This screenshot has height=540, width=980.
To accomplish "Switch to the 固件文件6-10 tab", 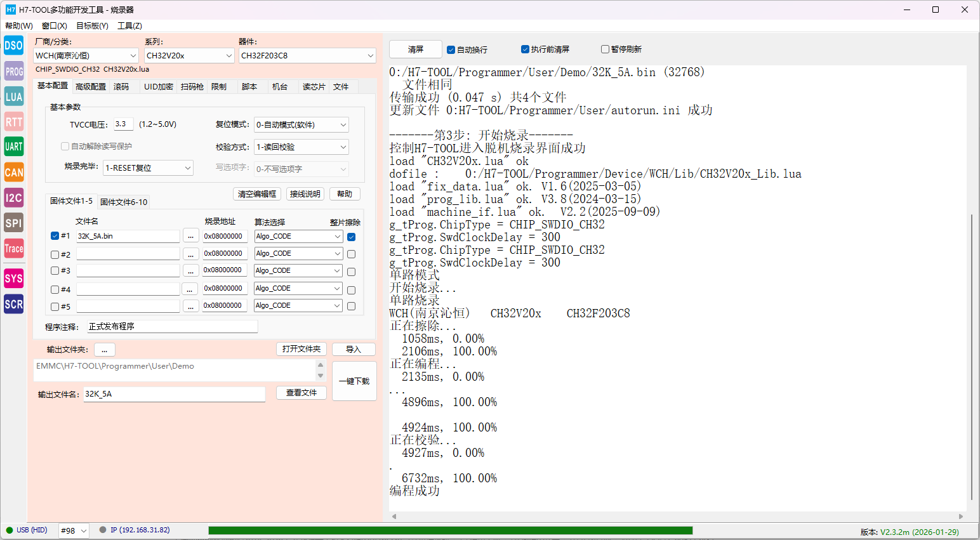I will [x=124, y=202].
